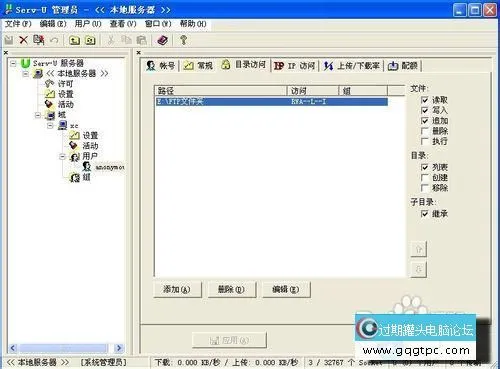This screenshot has height=369, width=500.
Task: Click the 删除(D) button below the list
Action: coord(232,289)
